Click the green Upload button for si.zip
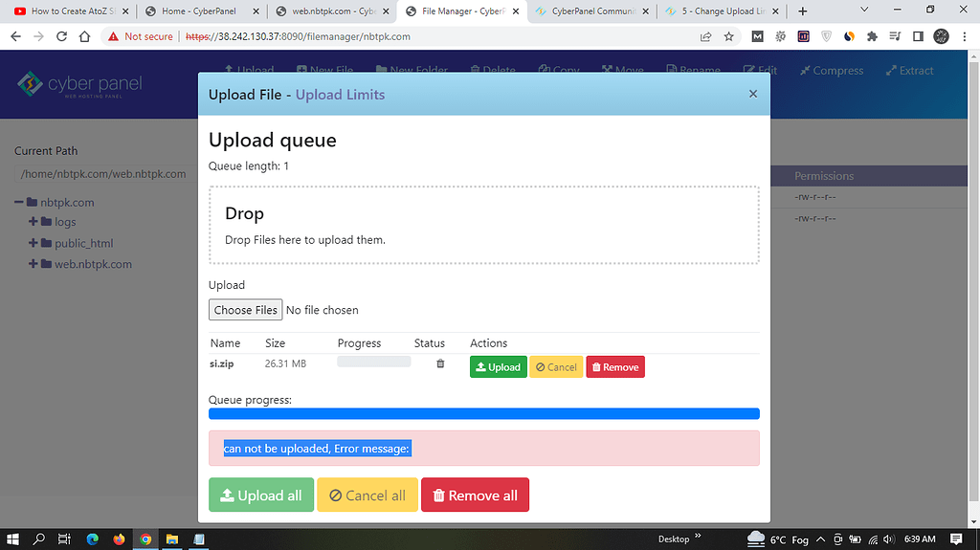Image resolution: width=980 pixels, height=550 pixels. pyautogui.click(x=498, y=367)
